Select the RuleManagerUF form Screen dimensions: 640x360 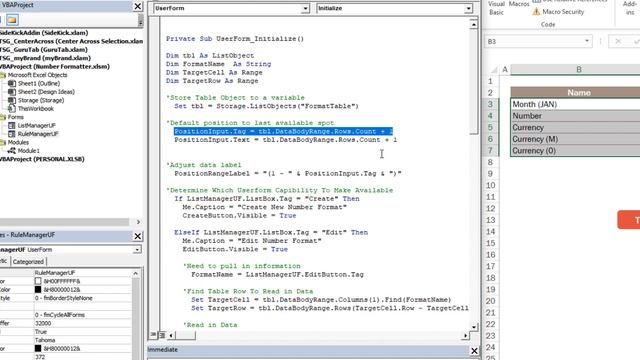38,134
